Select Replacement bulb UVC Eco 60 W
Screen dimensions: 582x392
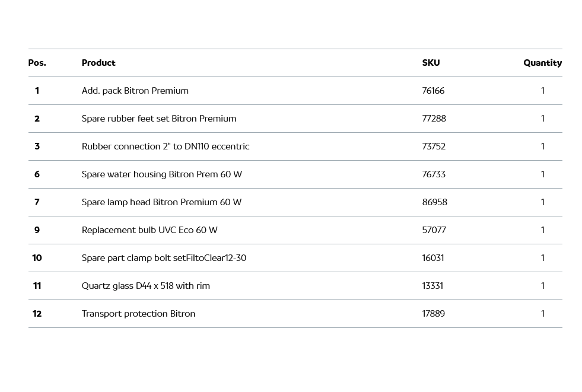(150, 230)
